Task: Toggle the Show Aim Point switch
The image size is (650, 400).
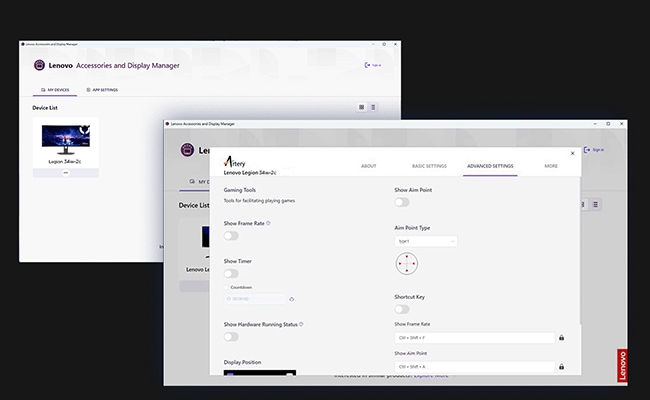Action: tap(402, 202)
